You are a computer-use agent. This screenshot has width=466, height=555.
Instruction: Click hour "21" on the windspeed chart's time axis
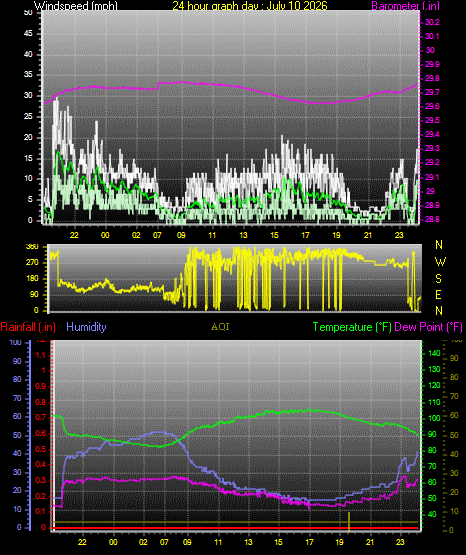click(x=368, y=235)
